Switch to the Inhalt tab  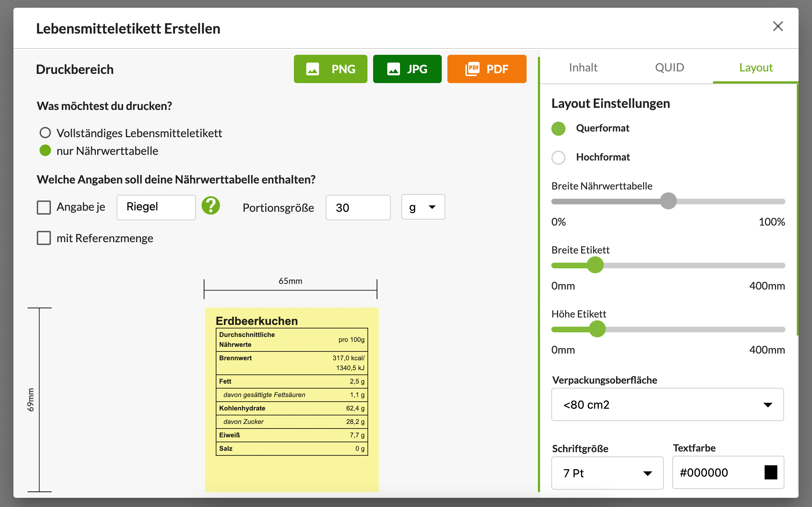tap(583, 68)
